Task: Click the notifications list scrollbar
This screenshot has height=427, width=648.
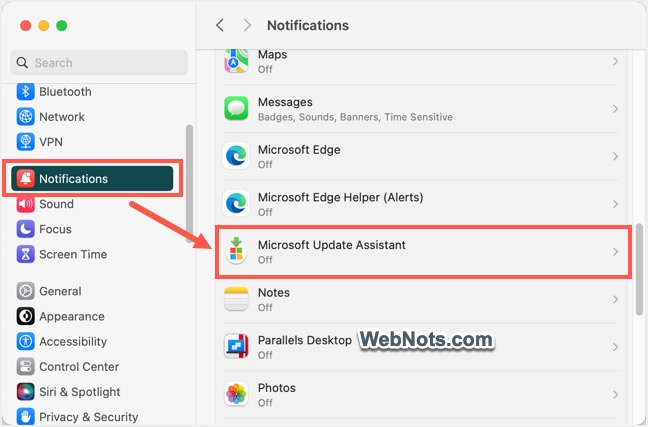Action: [639, 270]
